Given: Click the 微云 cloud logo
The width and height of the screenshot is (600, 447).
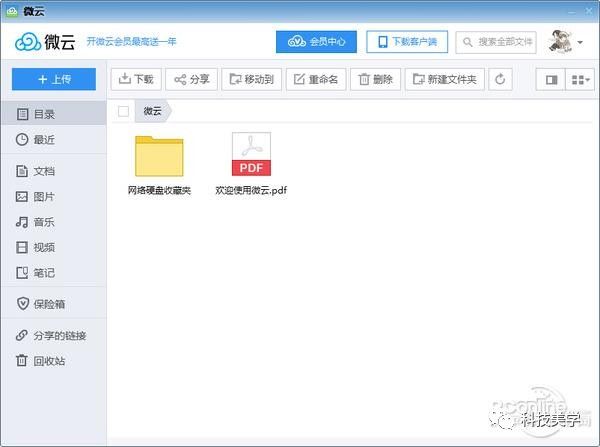Looking at the screenshot, I should [45, 41].
